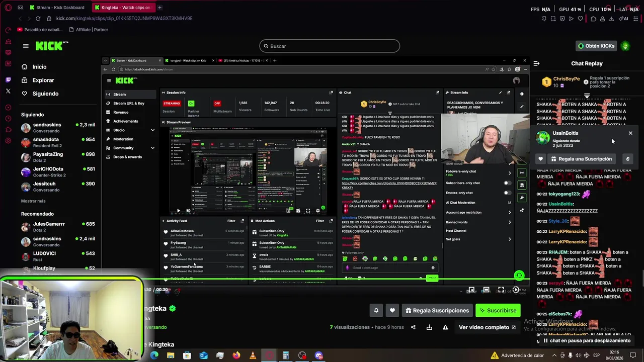Share the clip using the share icon
Image resolution: width=644 pixels, height=362 pixels.
pos(413,327)
